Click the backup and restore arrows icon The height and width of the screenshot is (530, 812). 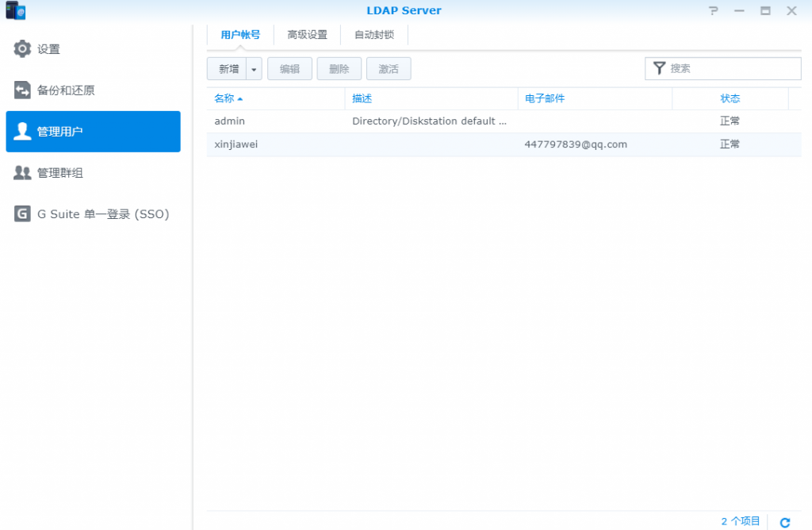point(22,90)
